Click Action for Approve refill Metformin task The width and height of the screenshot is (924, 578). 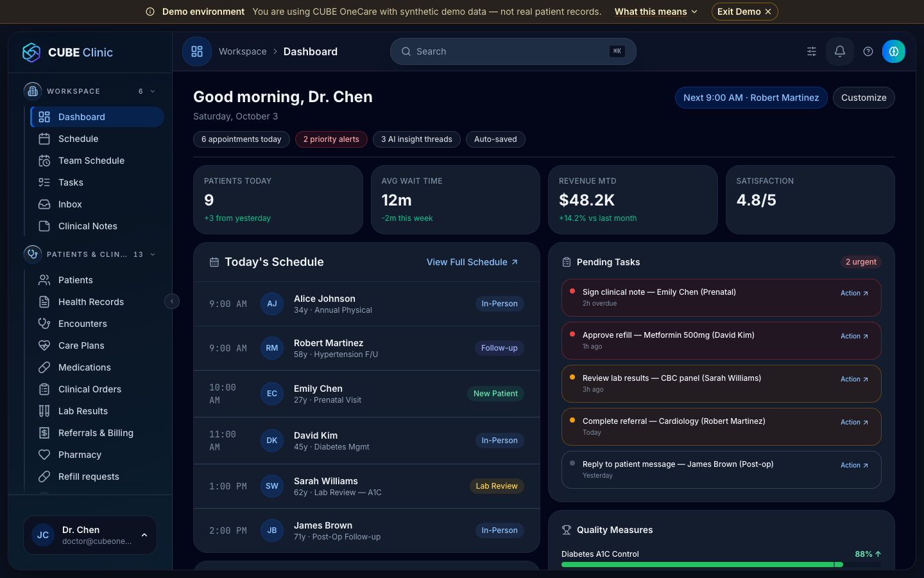[x=854, y=336]
